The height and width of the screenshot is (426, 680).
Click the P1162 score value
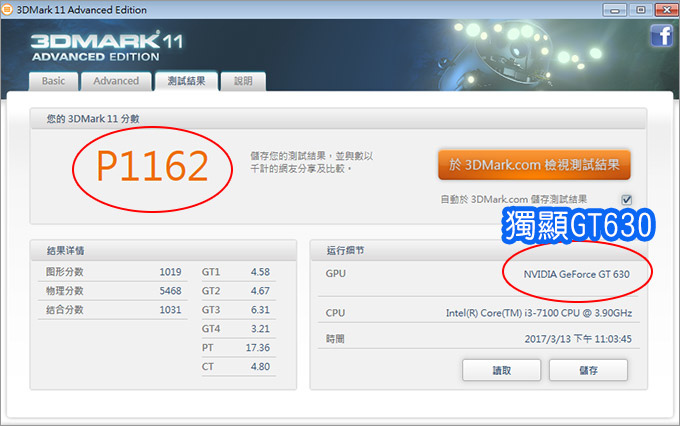[152, 166]
